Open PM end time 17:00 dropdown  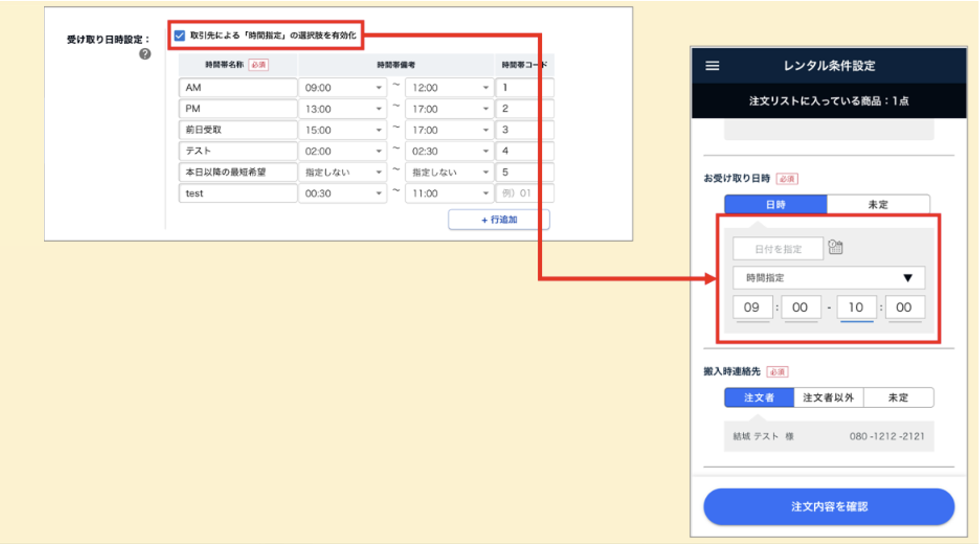click(x=449, y=109)
